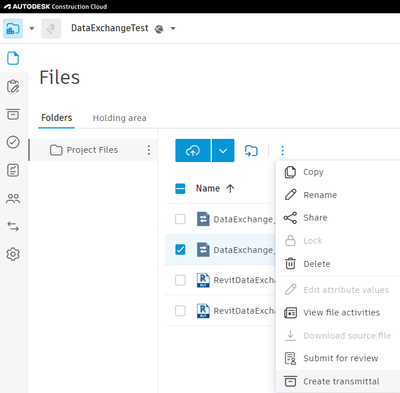Expand the module switcher dropdown arrow
The image size is (400, 393).
click(32, 29)
